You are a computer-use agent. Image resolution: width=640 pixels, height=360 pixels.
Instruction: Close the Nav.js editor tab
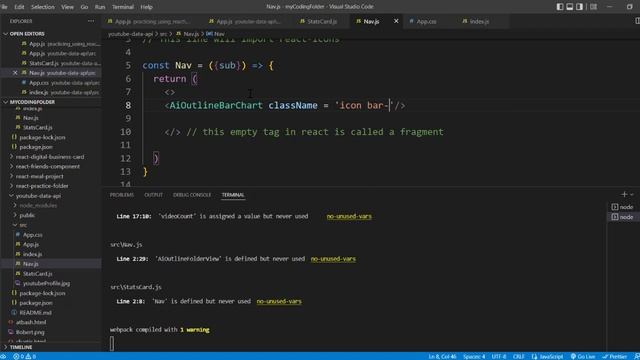point(396,21)
